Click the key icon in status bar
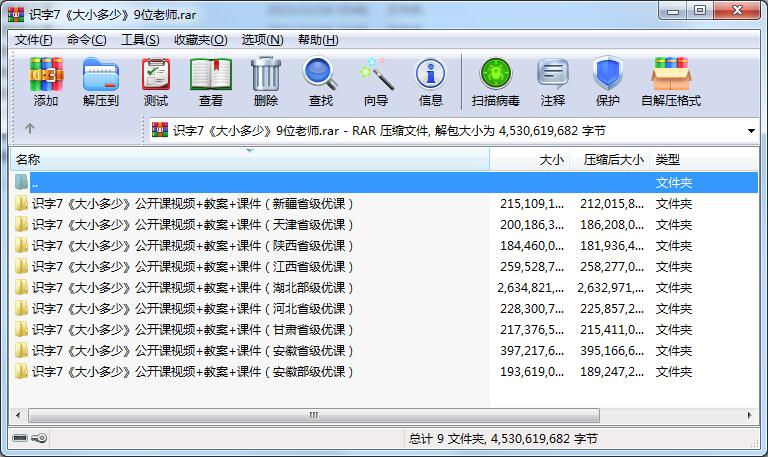 coord(39,437)
